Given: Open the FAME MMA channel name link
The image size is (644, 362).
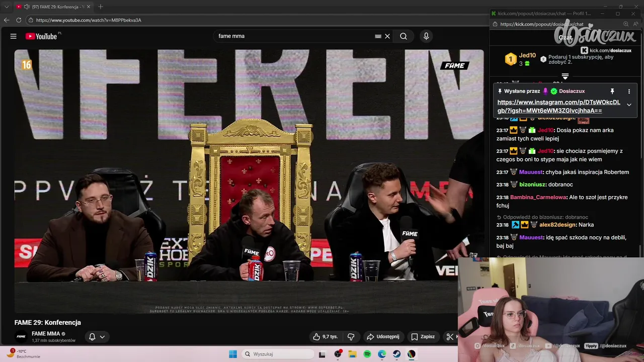Looking at the screenshot, I should (46, 334).
